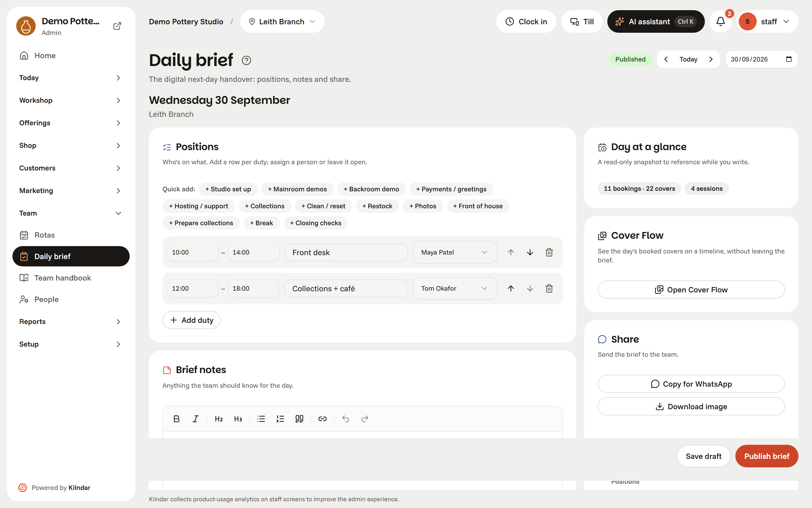Move Front desk duty down
This screenshot has height=508, width=812.
click(530, 252)
